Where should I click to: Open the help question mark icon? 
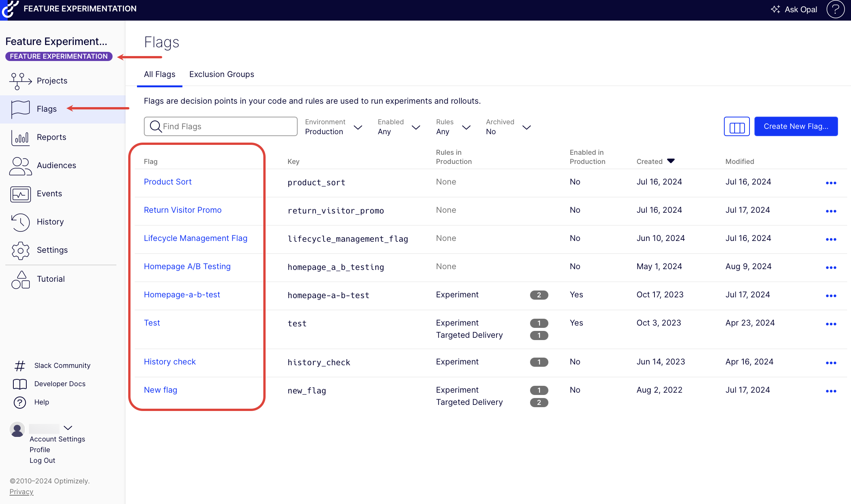pos(835,9)
